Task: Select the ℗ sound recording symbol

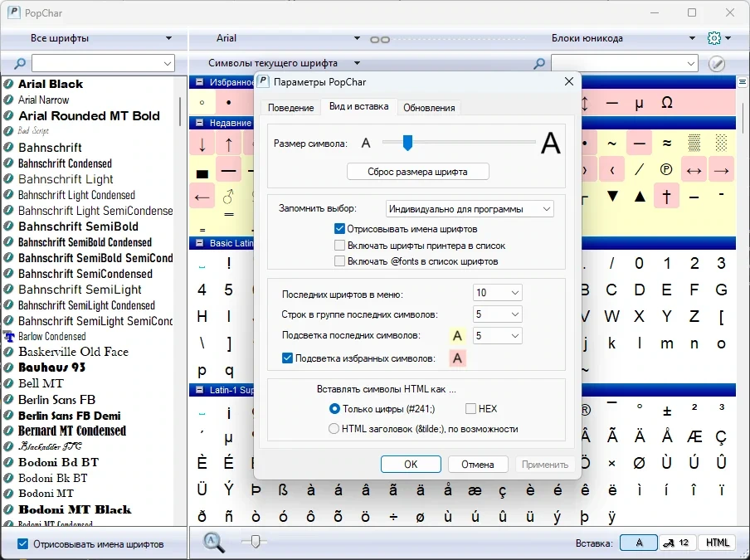Action: 666,169
